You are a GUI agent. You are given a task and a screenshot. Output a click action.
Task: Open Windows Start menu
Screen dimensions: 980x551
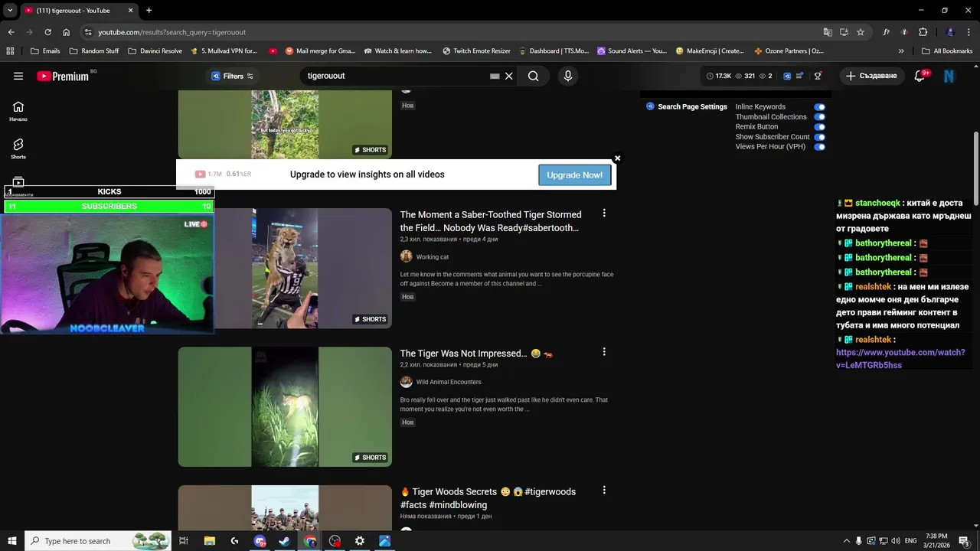(x=12, y=541)
